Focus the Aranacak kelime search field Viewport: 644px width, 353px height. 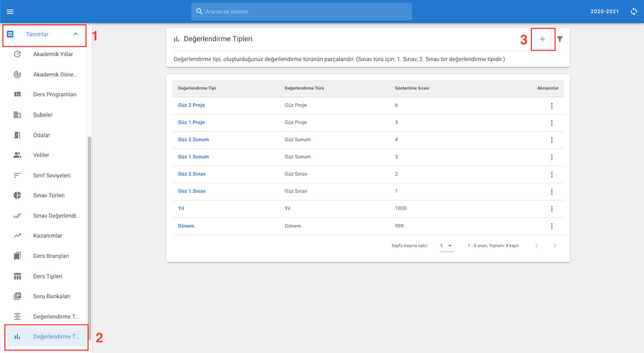[x=302, y=11]
